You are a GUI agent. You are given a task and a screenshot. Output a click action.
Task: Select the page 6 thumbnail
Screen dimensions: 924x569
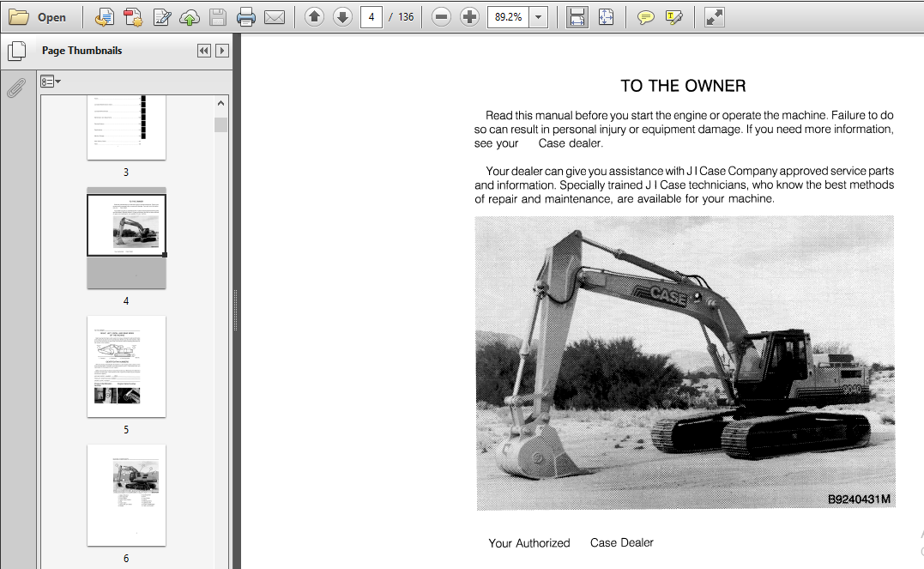(126, 495)
